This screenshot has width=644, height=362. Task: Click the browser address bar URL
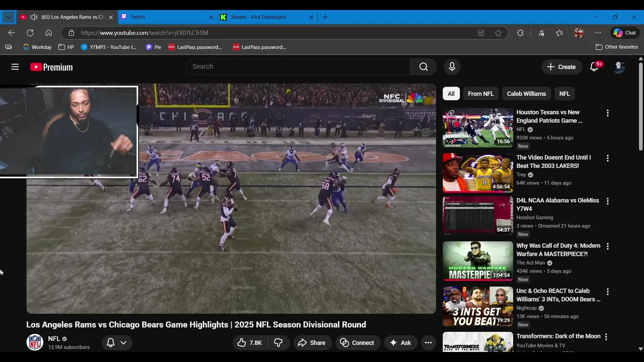(x=144, y=33)
